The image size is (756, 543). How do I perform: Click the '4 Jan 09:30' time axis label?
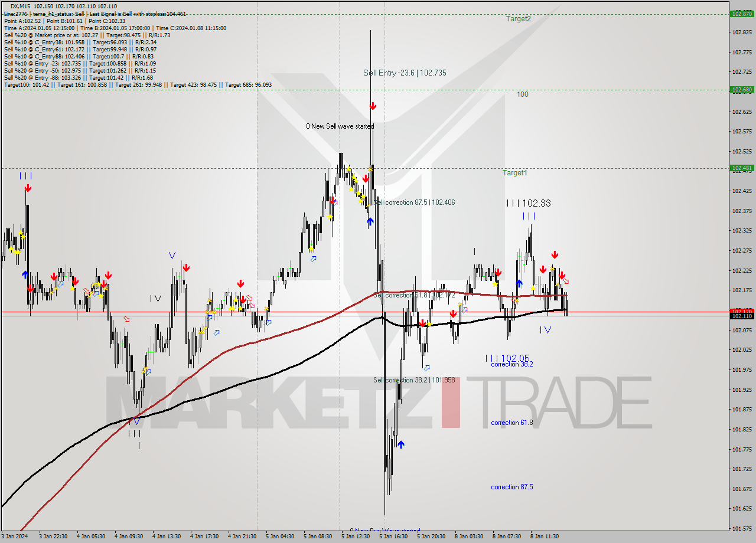click(129, 537)
